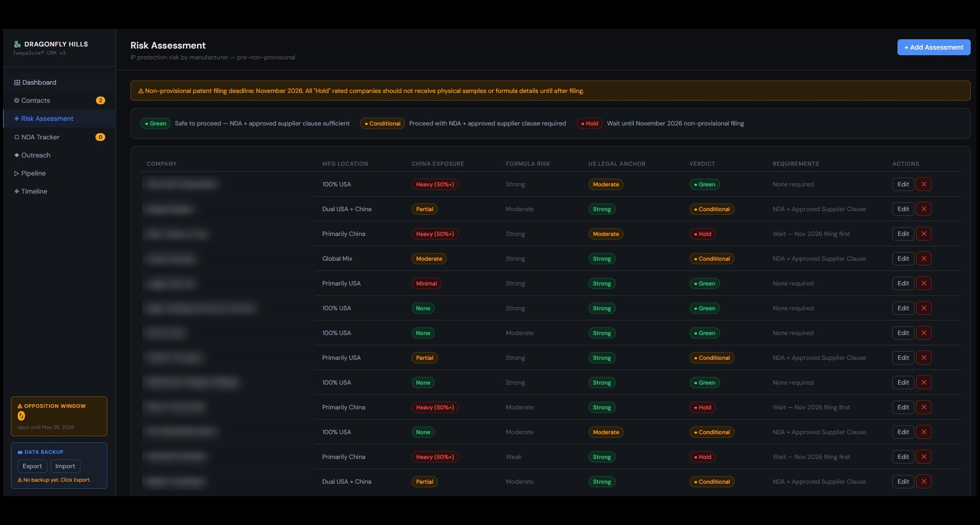Edit the row with Minimal exposure
Viewport: 980px width, 525px height.
click(x=903, y=283)
